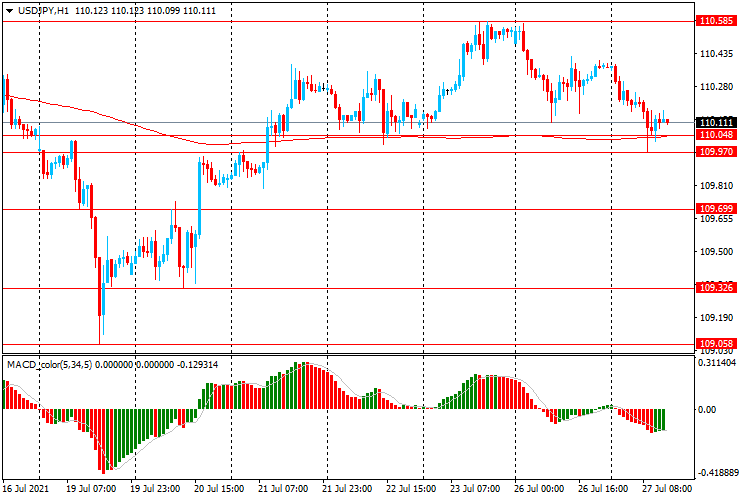Click the 23 Jul 07:00 time label
This screenshot has height=500, width=740.
[475, 488]
